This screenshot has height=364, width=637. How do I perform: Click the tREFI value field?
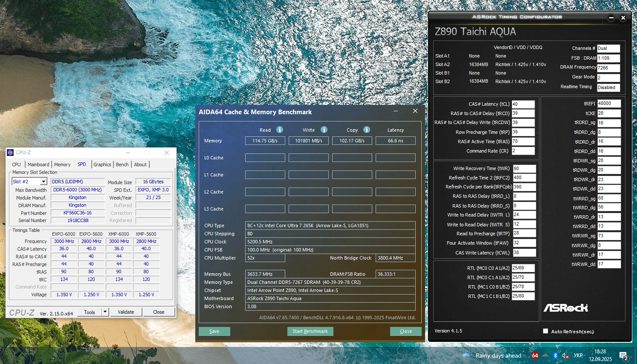[x=608, y=104]
